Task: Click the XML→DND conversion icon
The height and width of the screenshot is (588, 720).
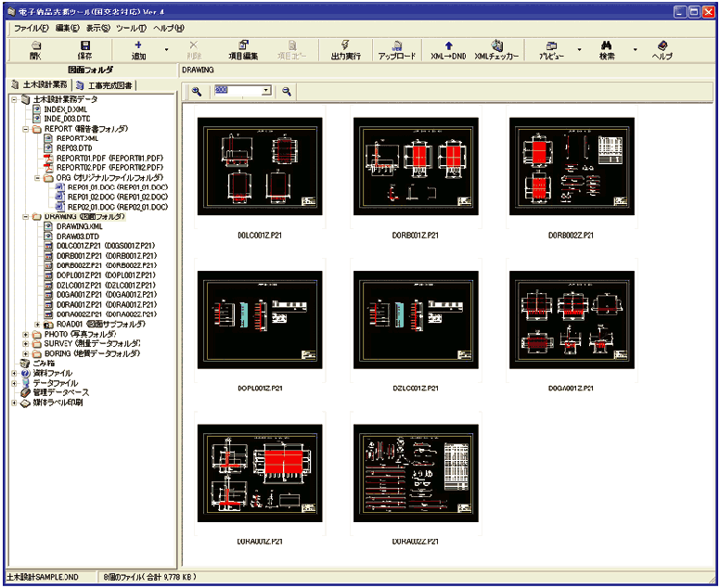Action: click(x=448, y=49)
